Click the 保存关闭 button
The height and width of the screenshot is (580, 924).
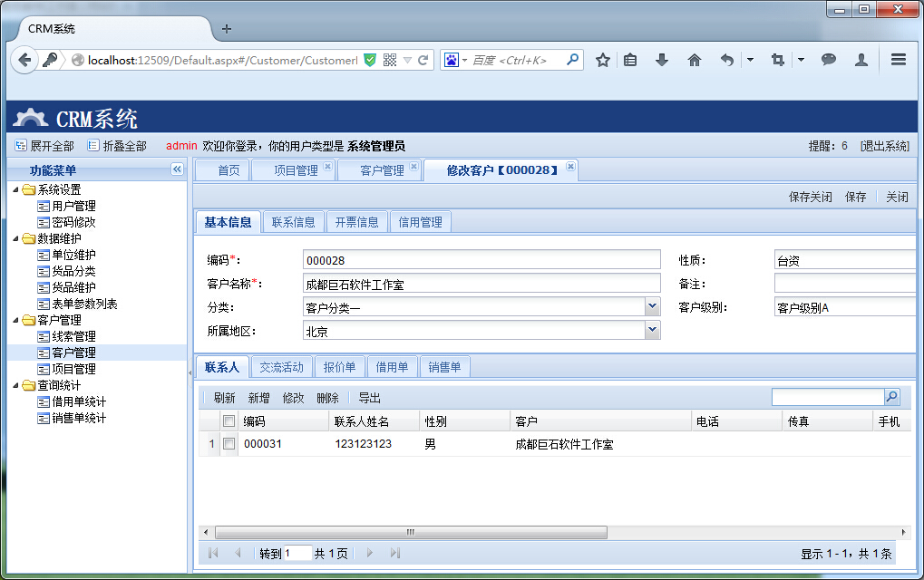[810, 197]
